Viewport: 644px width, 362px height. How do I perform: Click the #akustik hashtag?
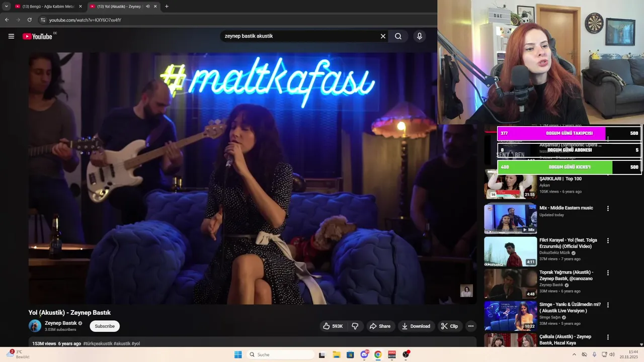122,344
